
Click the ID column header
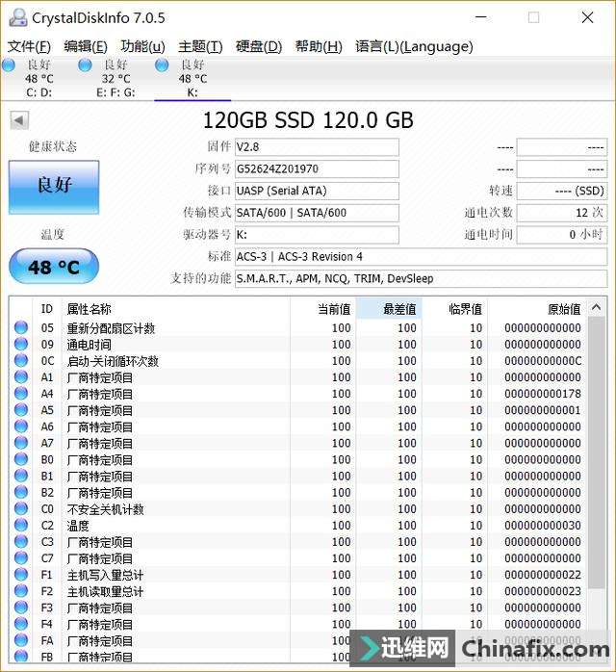pos(47,309)
